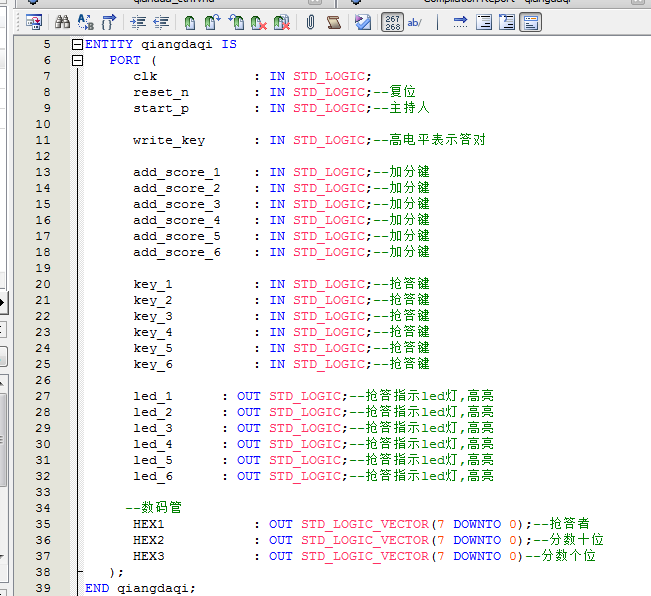Click the blue arrow toolbar icon
Viewport: 651px width, 596px height.
(460, 22)
